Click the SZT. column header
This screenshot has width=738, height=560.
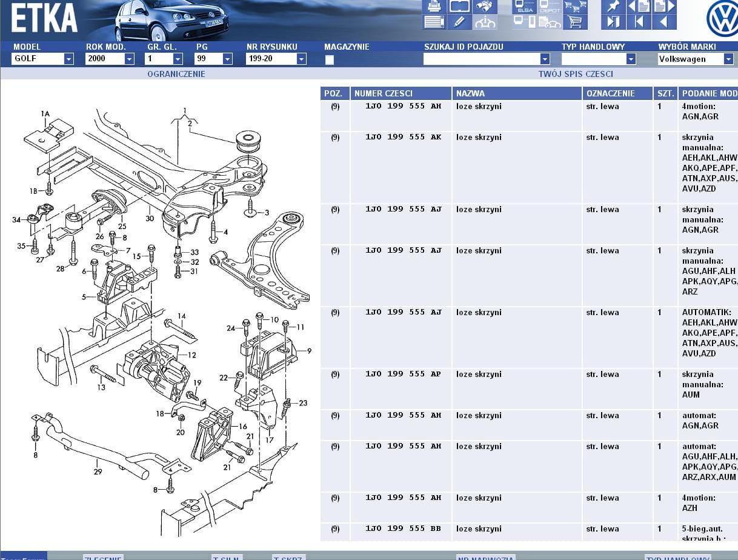(x=665, y=93)
